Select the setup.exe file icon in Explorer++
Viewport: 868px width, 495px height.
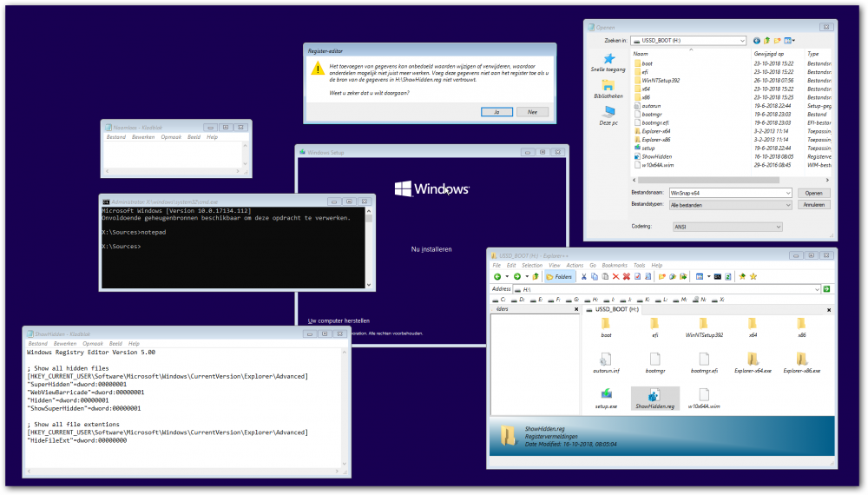[606, 394]
